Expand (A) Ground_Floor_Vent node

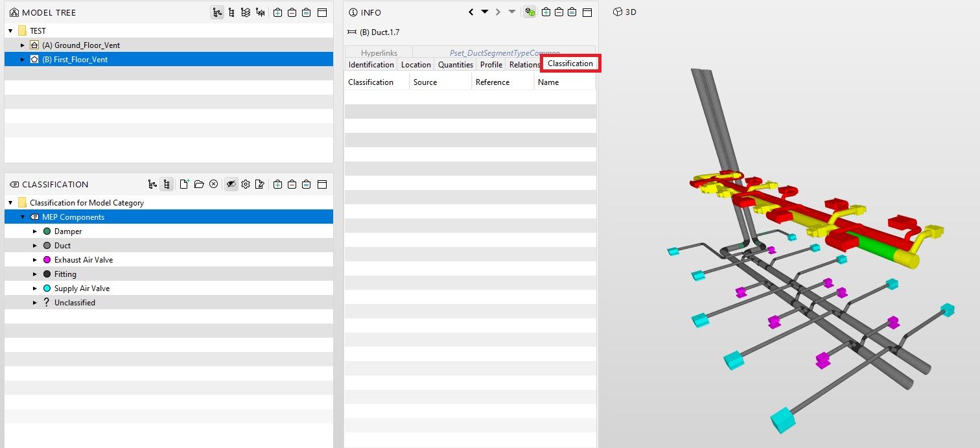pyautogui.click(x=23, y=45)
